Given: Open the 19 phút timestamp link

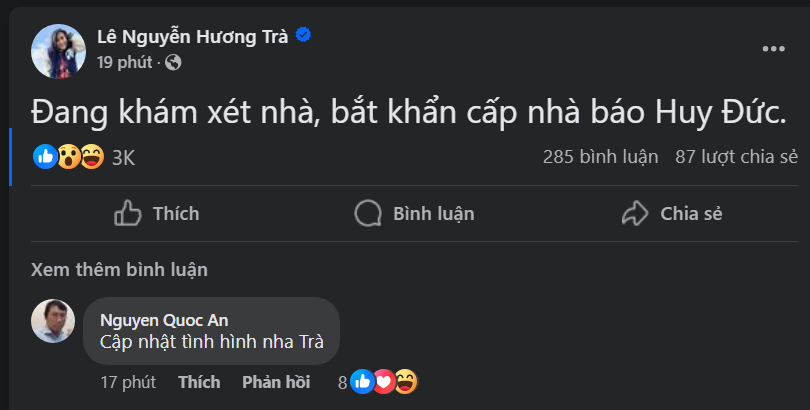Looking at the screenshot, I should [124, 62].
